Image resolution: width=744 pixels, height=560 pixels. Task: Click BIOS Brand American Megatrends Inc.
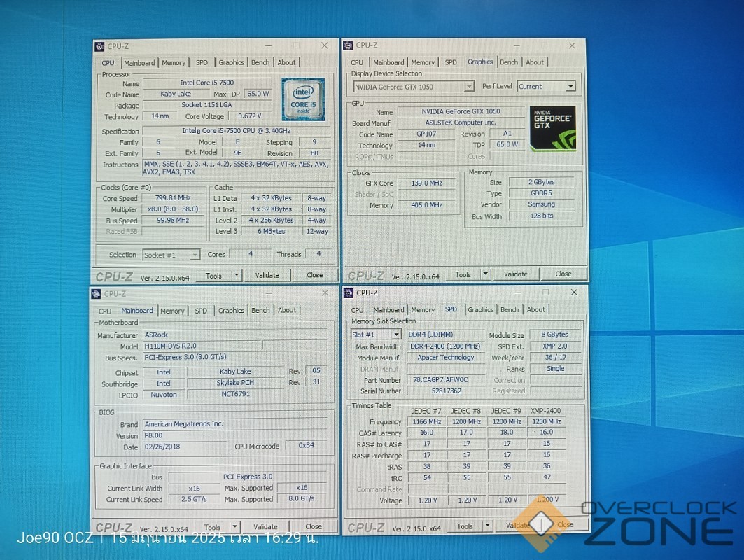coord(235,423)
